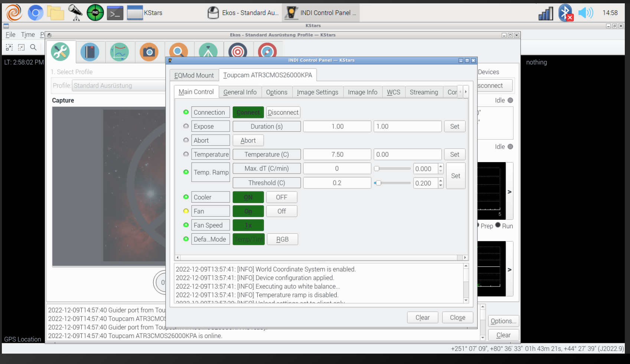Click the Threshold value spinbox
The height and width of the screenshot is (364, 630).
[428, 183]
